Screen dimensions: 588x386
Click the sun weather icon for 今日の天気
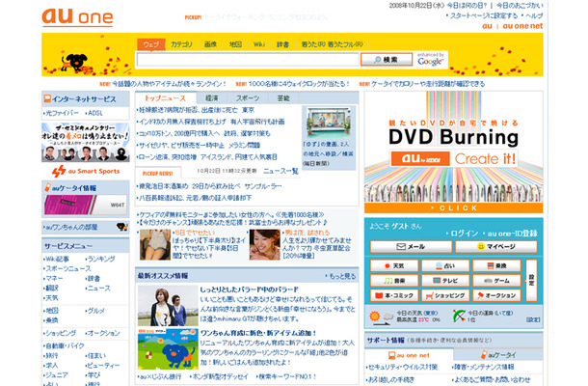pyautogui.click(x=375, y=316)
